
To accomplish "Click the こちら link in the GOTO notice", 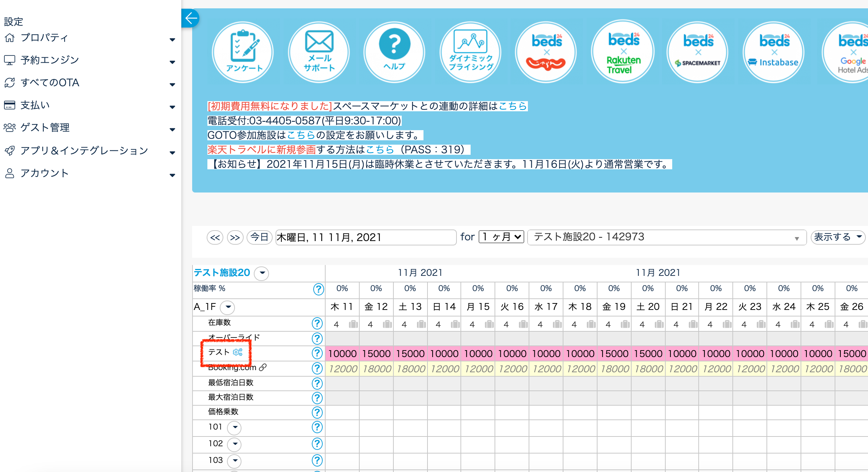I will point(301,135).
